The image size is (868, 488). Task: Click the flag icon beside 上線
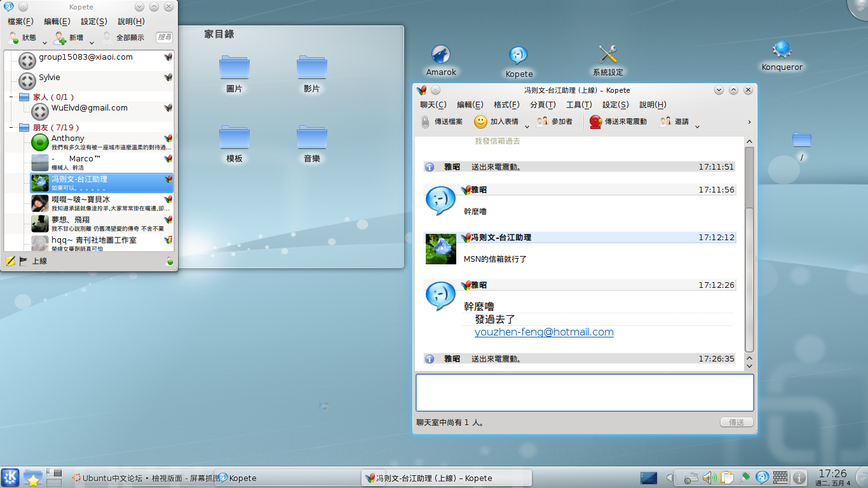pyautogui.click(x=24, y=261)
